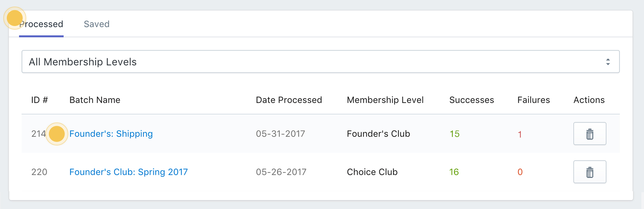Click the Successes column header
This screenshot has height=209, width=644.
(471, 100)
